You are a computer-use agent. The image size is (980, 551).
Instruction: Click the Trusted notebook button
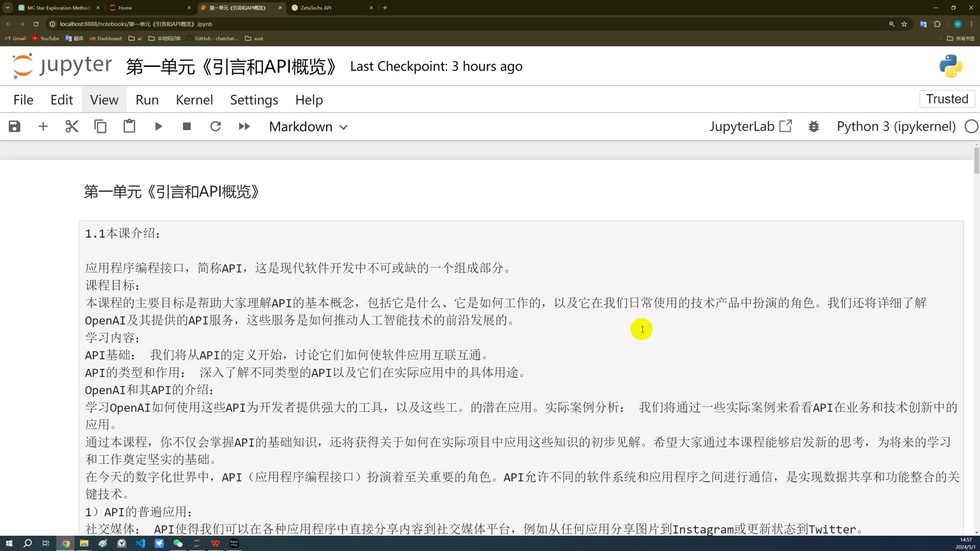pos(947,99)
